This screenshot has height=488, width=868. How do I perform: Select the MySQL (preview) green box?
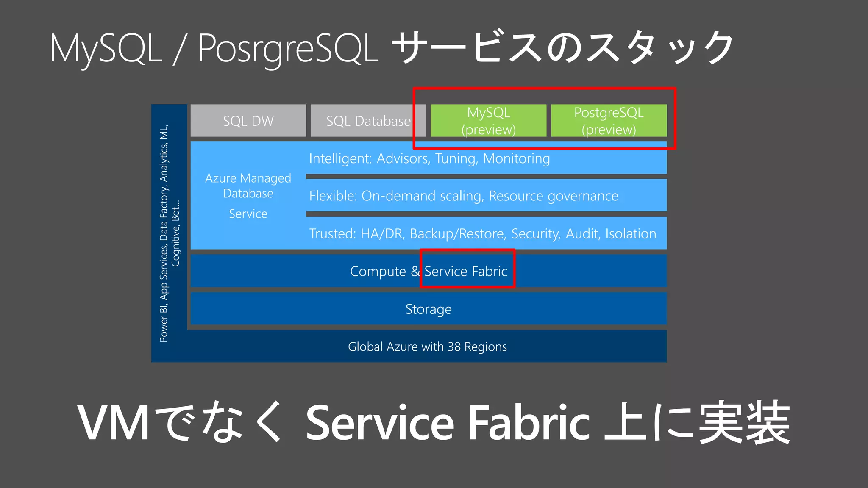point(489,121)
